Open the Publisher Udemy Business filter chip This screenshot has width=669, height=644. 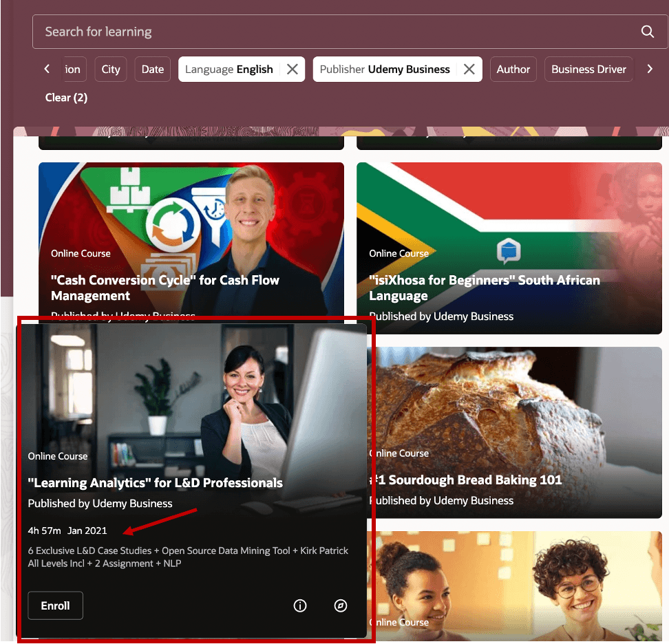coord(385,69)
